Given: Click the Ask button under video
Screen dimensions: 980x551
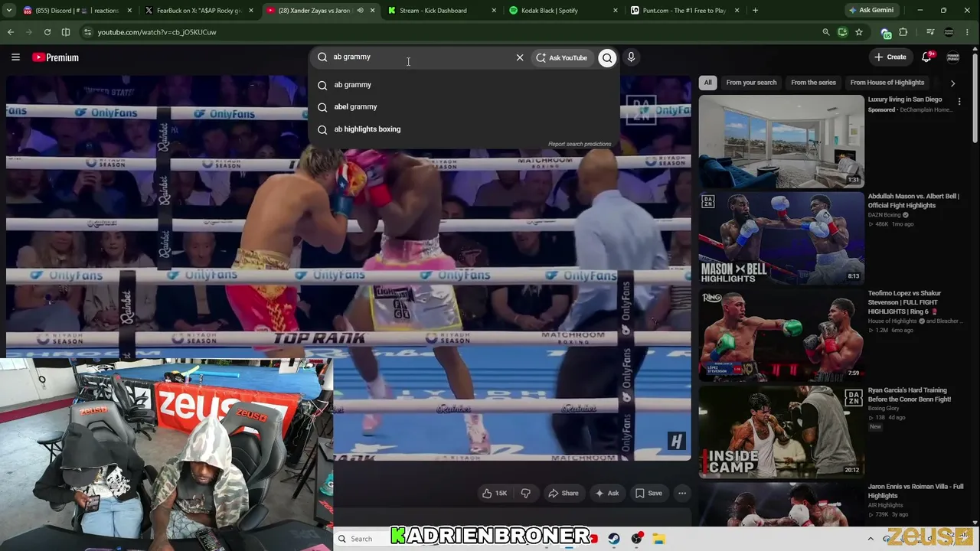Looking at the screenshot, I should click(x=607, y=494).
